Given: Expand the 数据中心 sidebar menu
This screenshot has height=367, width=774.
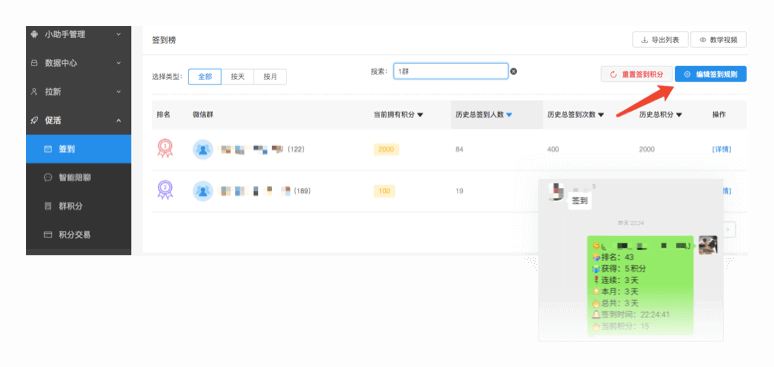Looking at the screenshot, I should coord(78,63).
